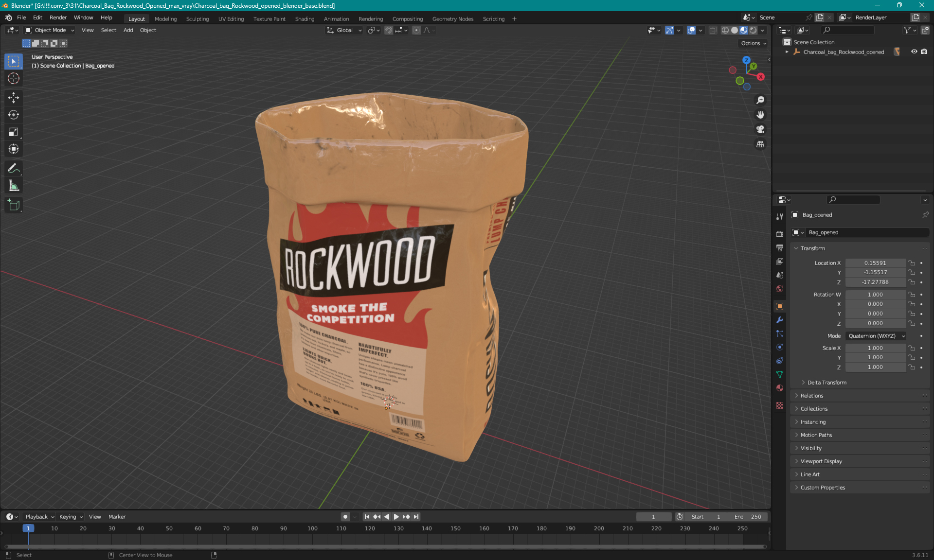Open the Tool properties tab
Screen dimensions: 934x560
(x=780, y=217)
